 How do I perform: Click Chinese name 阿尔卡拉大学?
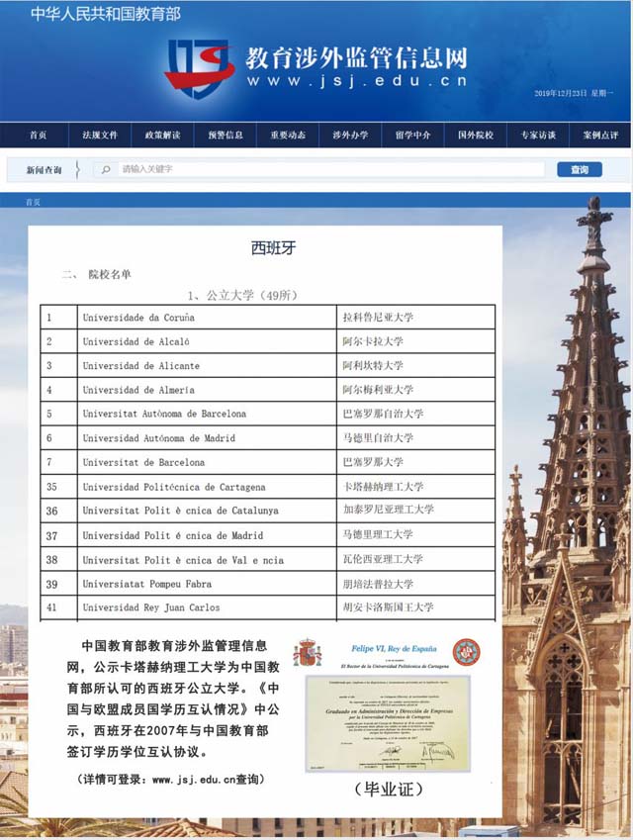(373, 341)
